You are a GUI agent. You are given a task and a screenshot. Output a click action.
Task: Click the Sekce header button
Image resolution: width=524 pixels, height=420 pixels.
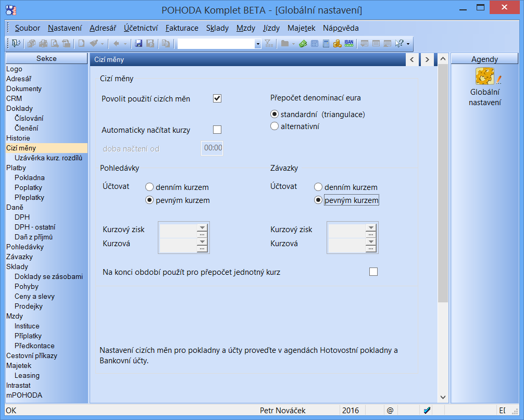click(46, 58)
